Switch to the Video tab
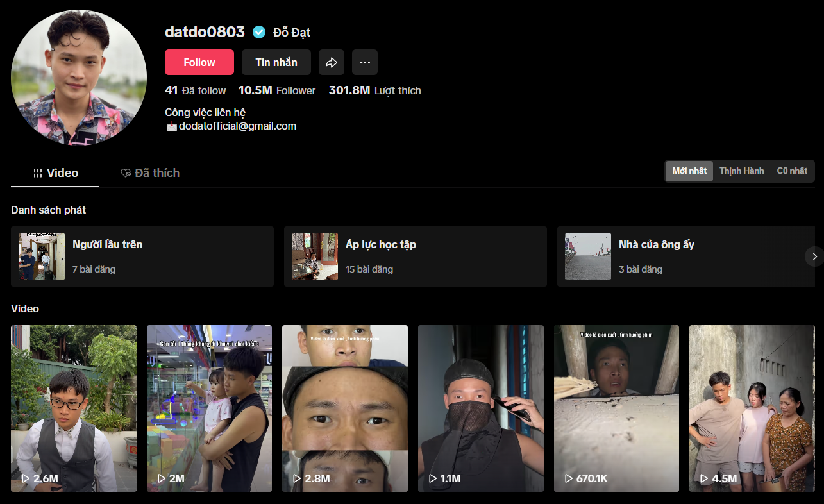The height and width of the screenshot is (504, 824). (55, 173)
